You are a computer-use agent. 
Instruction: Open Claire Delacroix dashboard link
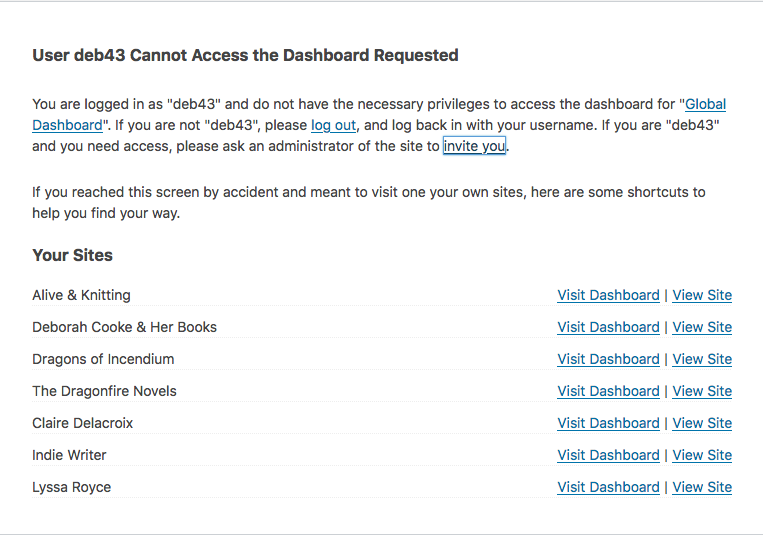coord(608,423)
